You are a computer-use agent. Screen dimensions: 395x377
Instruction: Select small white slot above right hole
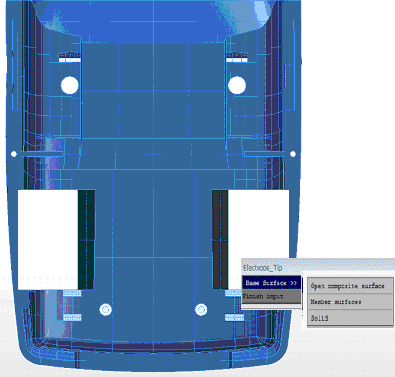tap(237, 60)
